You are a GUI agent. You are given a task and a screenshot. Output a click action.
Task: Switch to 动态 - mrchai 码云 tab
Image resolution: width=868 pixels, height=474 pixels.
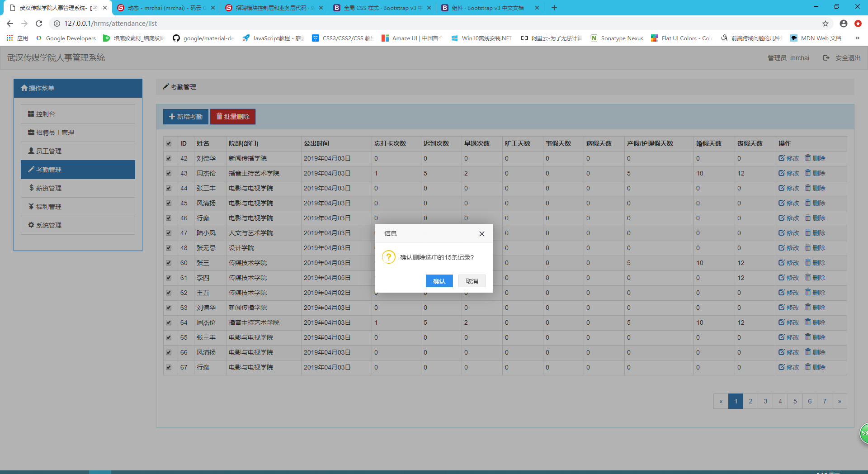click(x=166, y=8)
